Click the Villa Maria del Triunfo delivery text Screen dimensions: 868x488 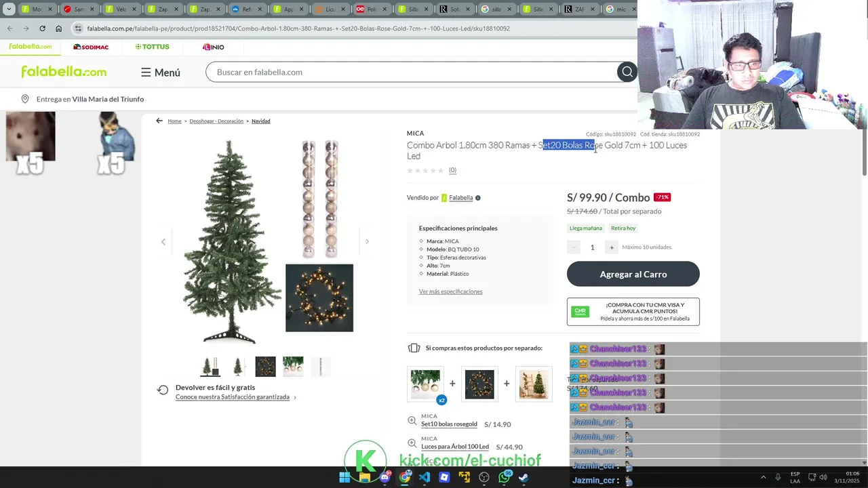click(x=108, y=99)
